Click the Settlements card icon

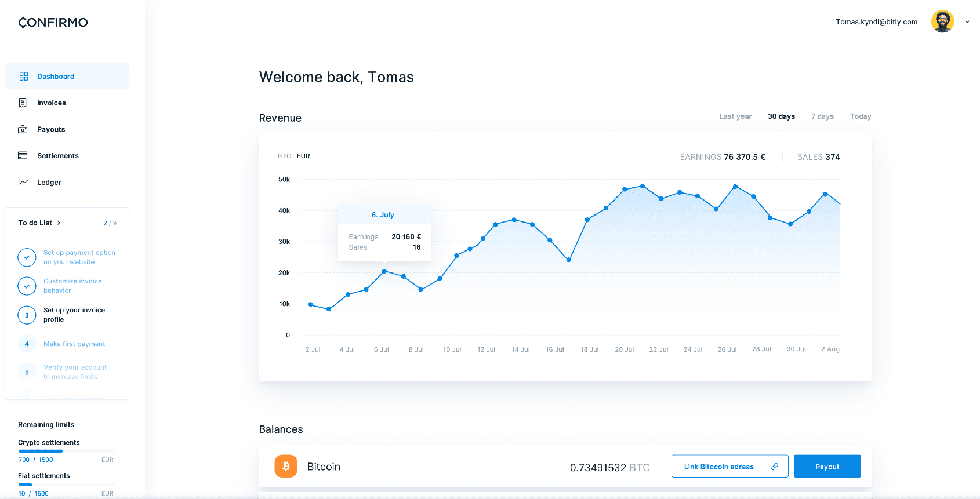(23, 155)
